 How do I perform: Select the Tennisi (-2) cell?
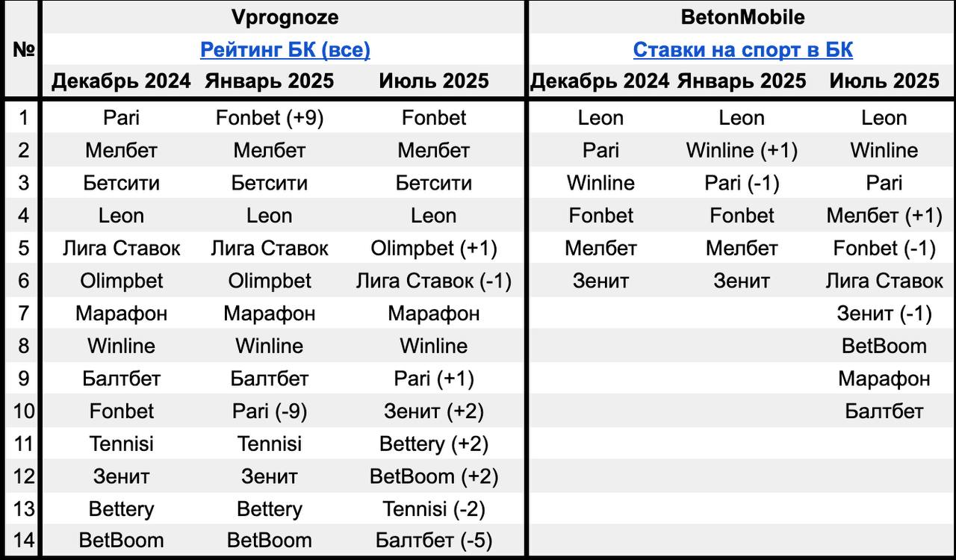434,509
